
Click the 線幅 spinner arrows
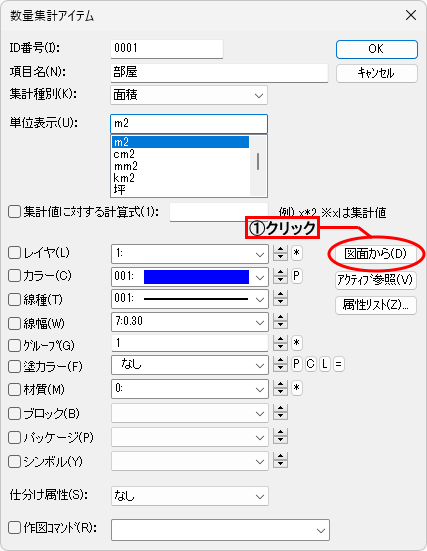tap(280, 321)
